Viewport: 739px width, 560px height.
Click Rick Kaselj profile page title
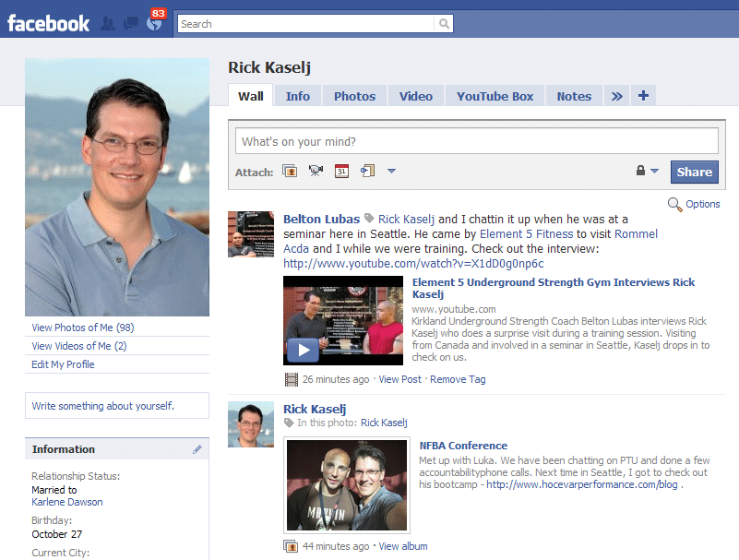click(269, 67)
